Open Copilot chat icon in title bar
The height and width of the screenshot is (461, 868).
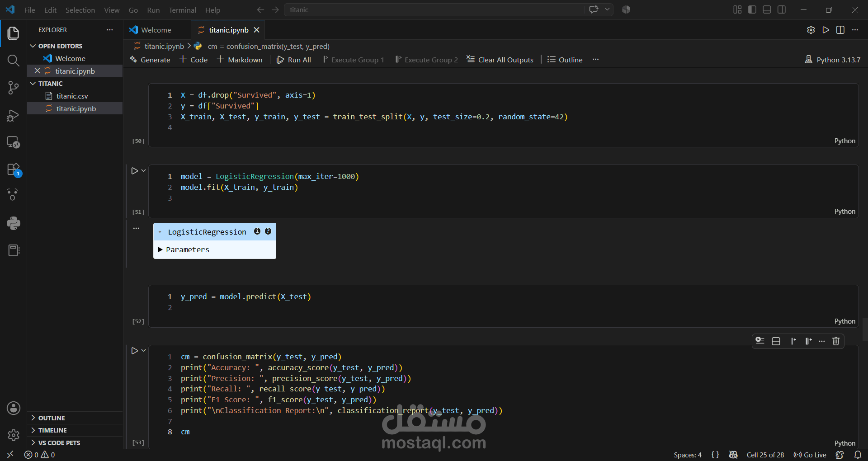(594, 9)
